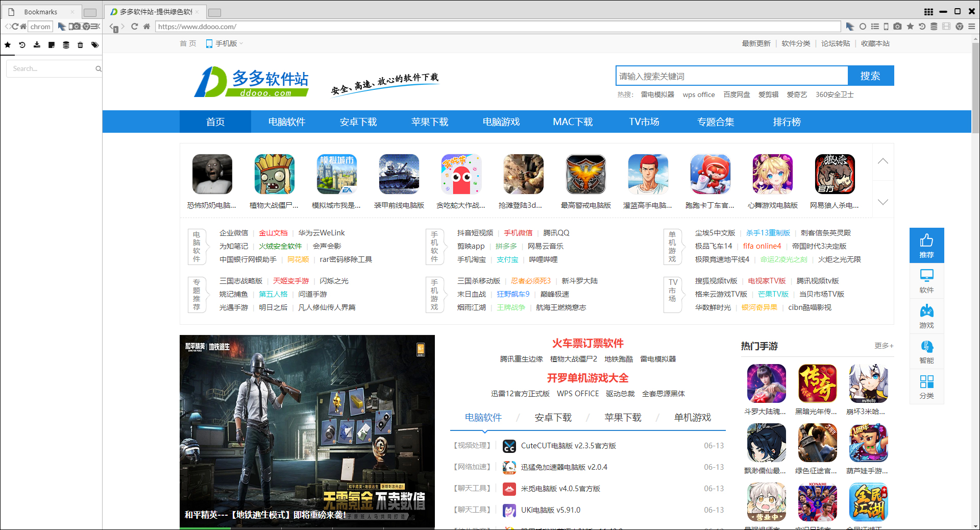
Task: Click into the 请输入搜索关键词 search box
Action: point(731,76)
